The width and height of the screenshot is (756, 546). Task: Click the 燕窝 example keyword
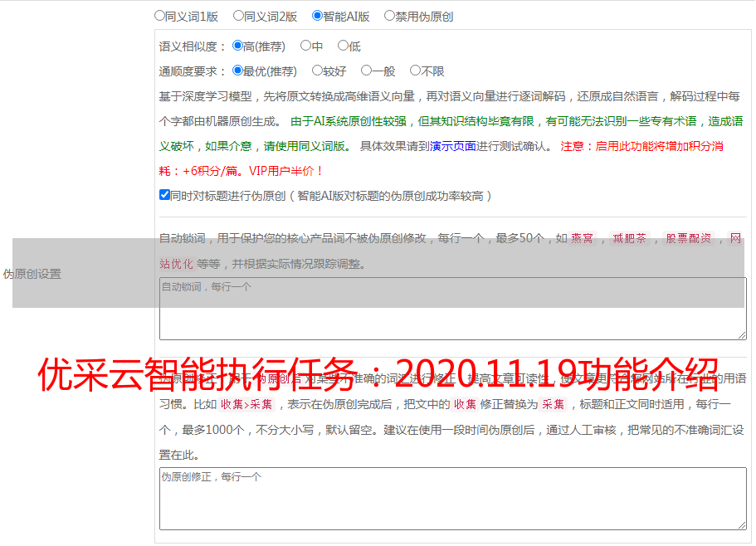[582, 238]
